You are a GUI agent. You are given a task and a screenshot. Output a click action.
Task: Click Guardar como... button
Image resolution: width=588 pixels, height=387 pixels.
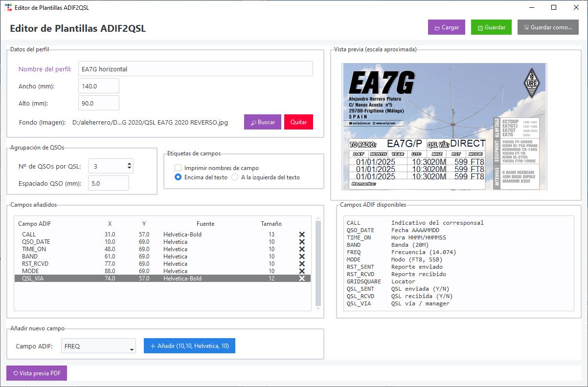[548, 27]
